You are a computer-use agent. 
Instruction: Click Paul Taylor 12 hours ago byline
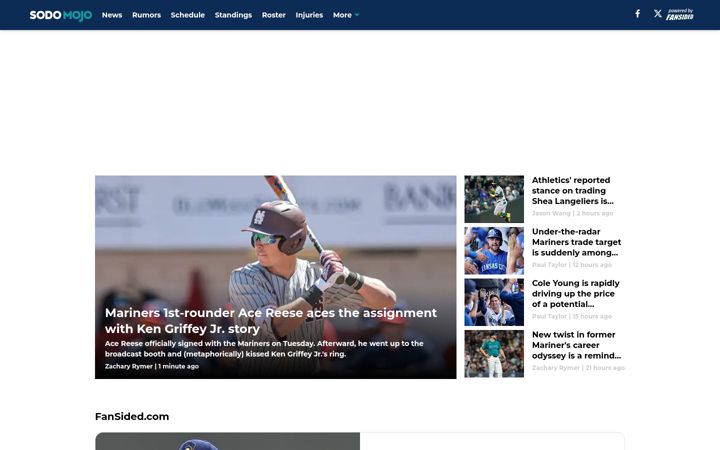pos(572,264)
